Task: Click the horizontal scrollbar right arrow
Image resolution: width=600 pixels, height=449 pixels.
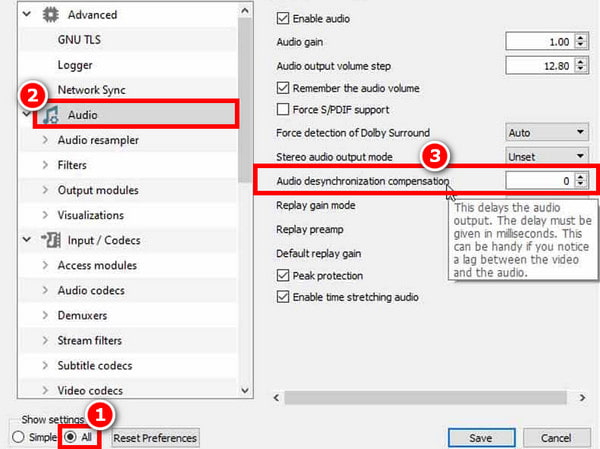Action: click(x=582, y=398)
